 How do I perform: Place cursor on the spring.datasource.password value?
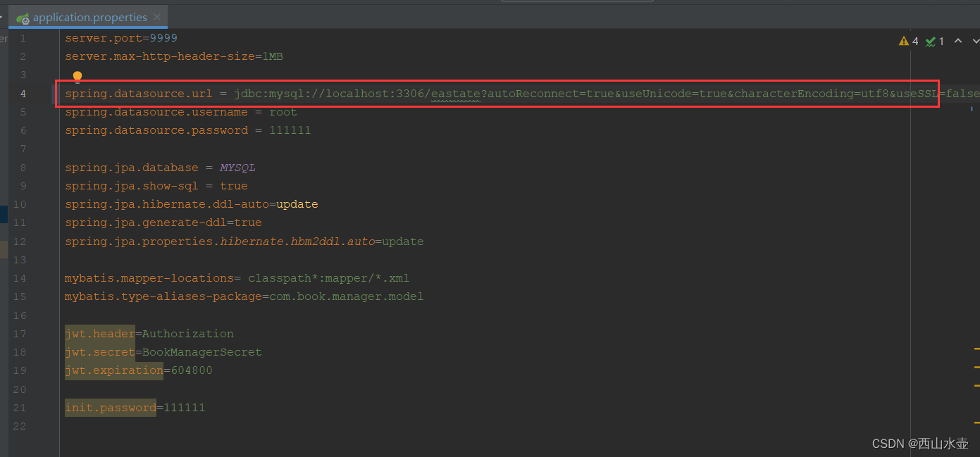(290, 130)
